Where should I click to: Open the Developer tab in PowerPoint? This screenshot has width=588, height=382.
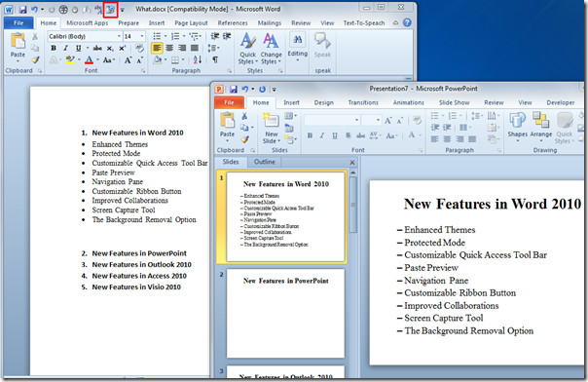560,102
